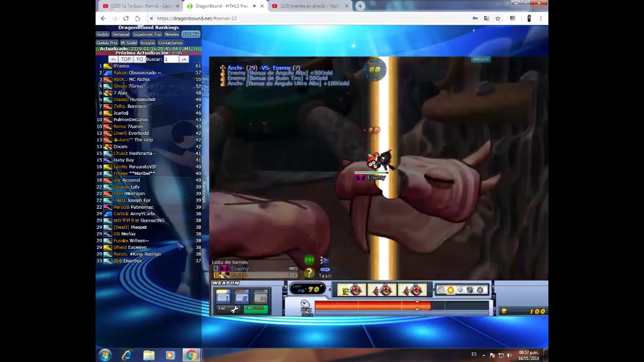Click the Amigos button top right of game
Image resolution: width=644 pixels, height=362 pixels.
[480, 59]
